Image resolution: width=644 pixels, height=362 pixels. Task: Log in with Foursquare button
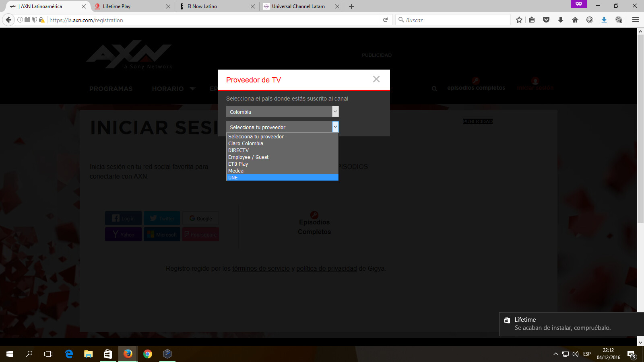pos(200,234)
